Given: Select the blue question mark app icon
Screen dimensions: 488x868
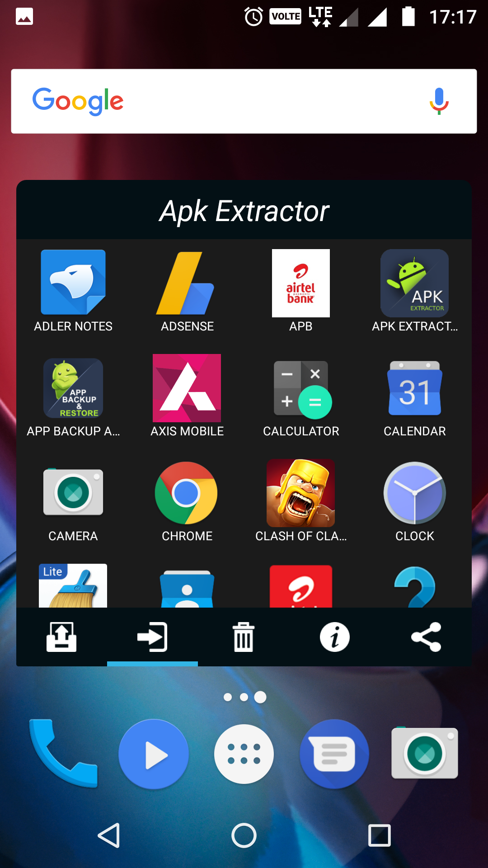Looking at the screenshot, I should (x=415, y=587).
